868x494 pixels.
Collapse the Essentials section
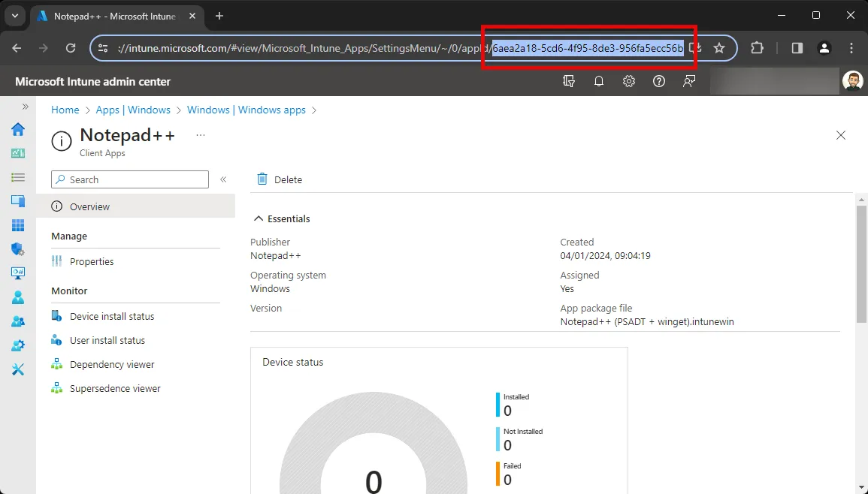point(258,218)
